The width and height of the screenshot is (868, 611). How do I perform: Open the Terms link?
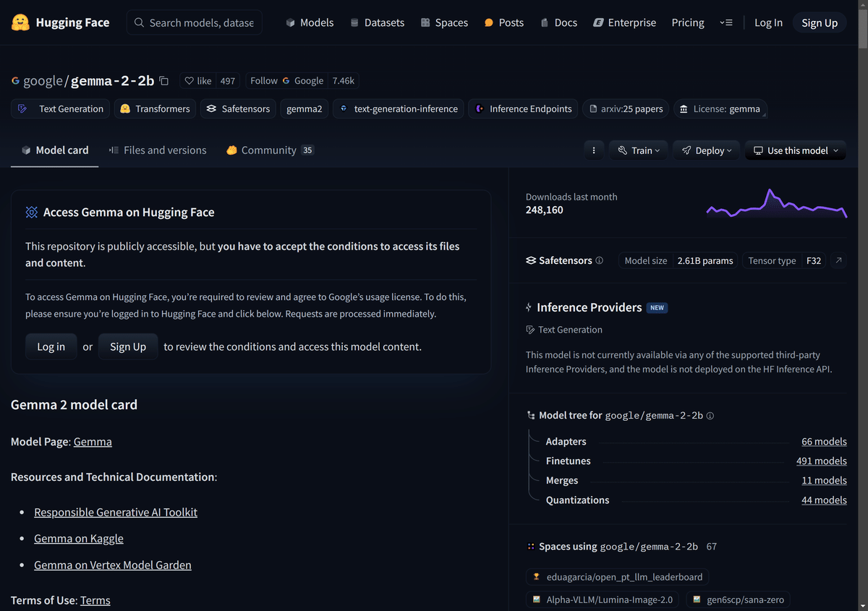tap(95, 600)
